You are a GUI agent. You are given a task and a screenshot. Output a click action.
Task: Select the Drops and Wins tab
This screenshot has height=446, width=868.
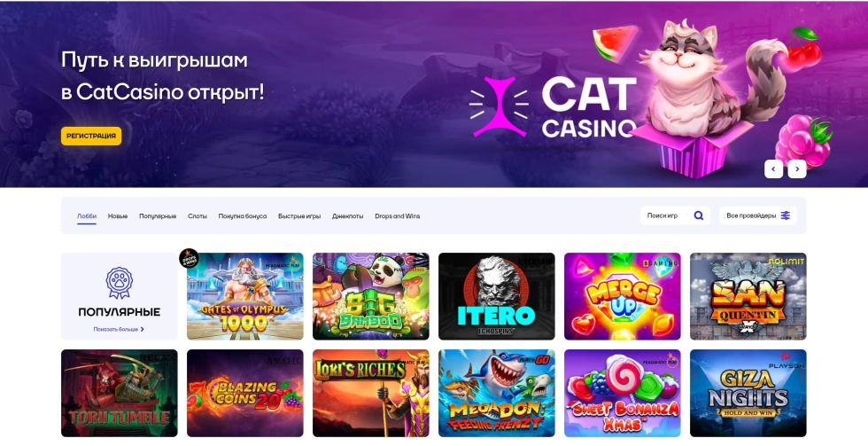point(398,216)
